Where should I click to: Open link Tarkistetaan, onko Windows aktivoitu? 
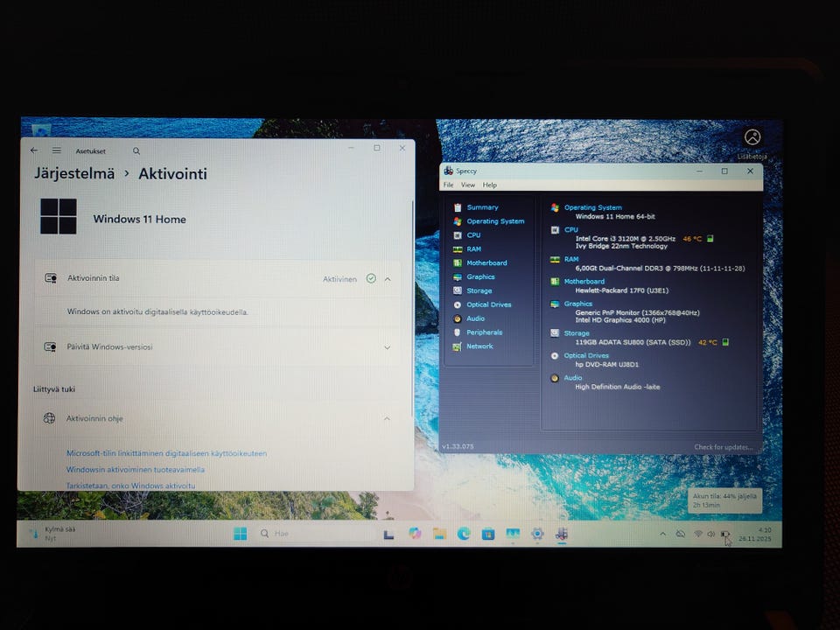[x=130, y=486]
